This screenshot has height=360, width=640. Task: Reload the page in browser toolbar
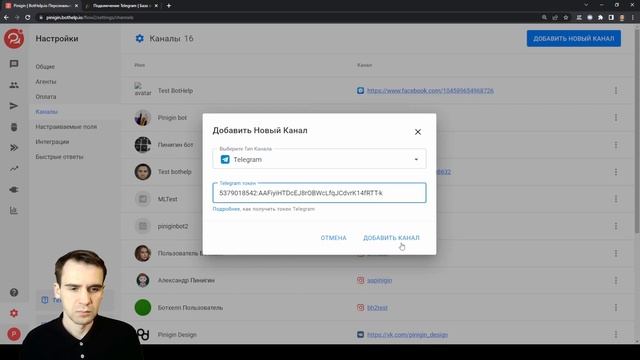pyautogui.click(x=28, y=18)
